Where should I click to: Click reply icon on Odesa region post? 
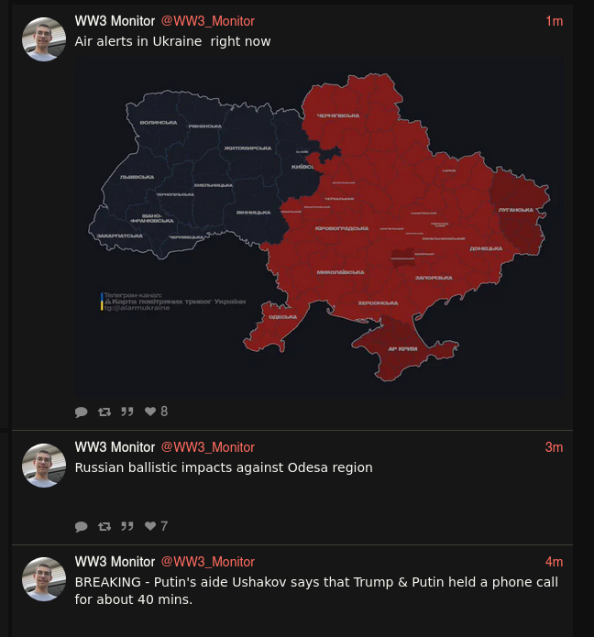[81, 527]
